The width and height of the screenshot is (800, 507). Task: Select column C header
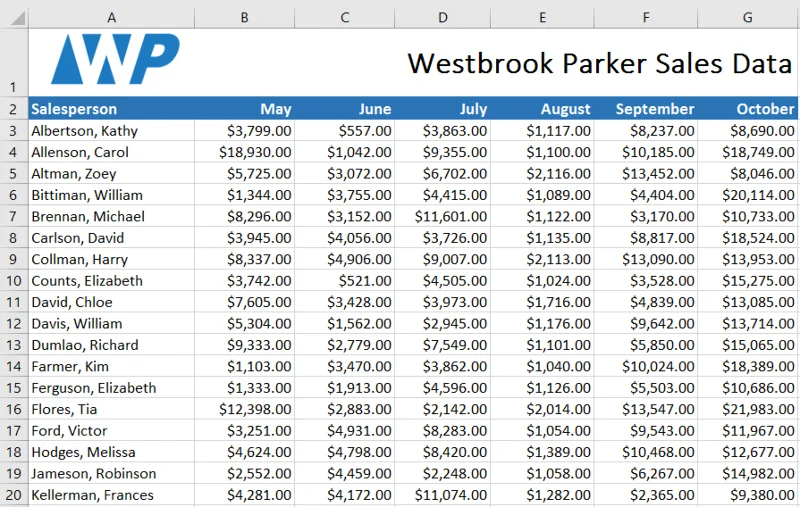click(x=344, y=18)
